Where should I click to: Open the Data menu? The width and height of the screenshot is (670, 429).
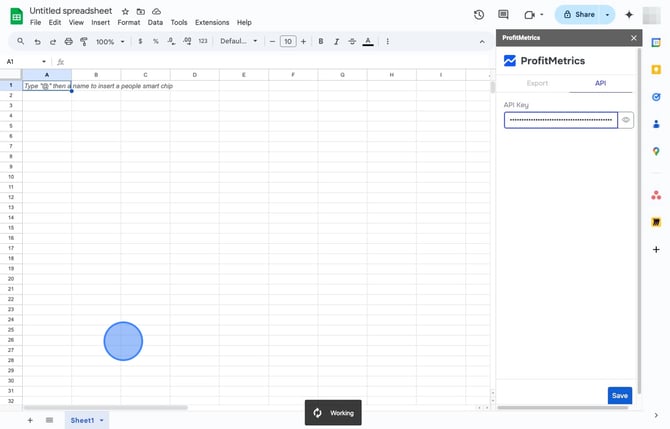pyautogui.click(x=155, y=23)
